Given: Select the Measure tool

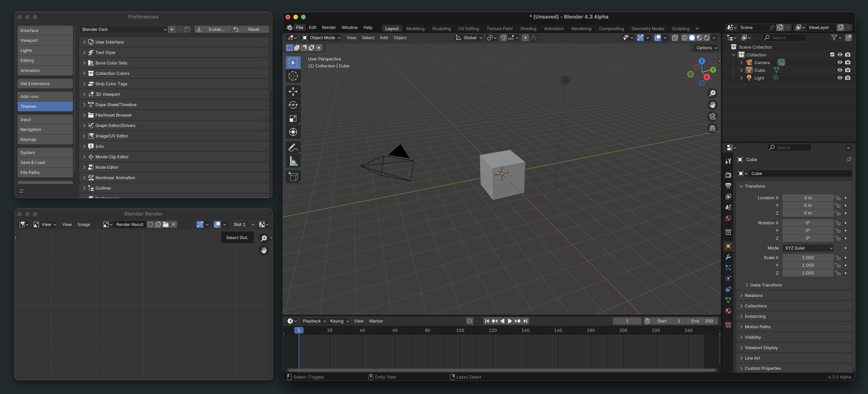Looking at the screenshot, I should pos(293,161).
